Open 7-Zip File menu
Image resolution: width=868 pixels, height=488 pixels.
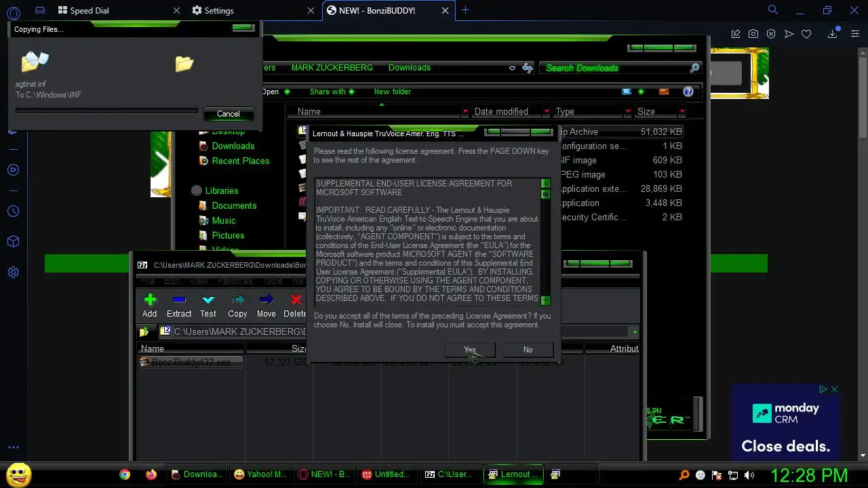[146, 281]
